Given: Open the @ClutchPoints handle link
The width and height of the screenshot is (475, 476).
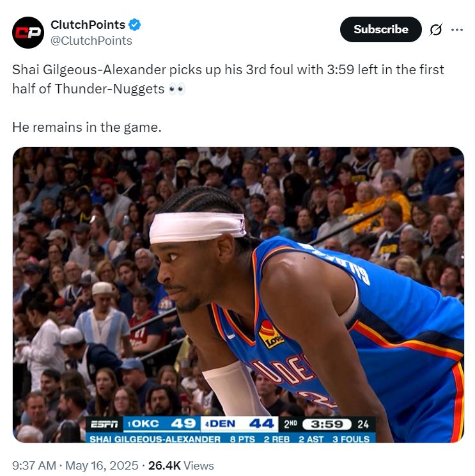Looking at the screenshot, I should (91, 41).
